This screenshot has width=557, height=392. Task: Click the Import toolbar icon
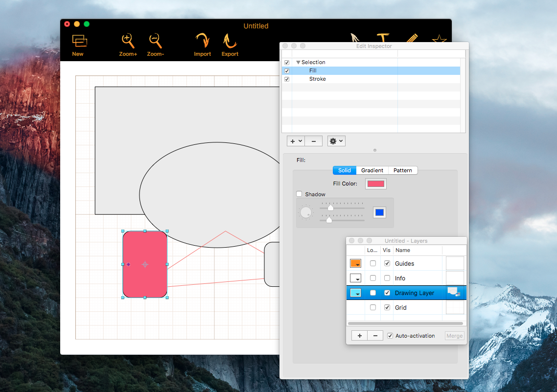pos(202,41)
